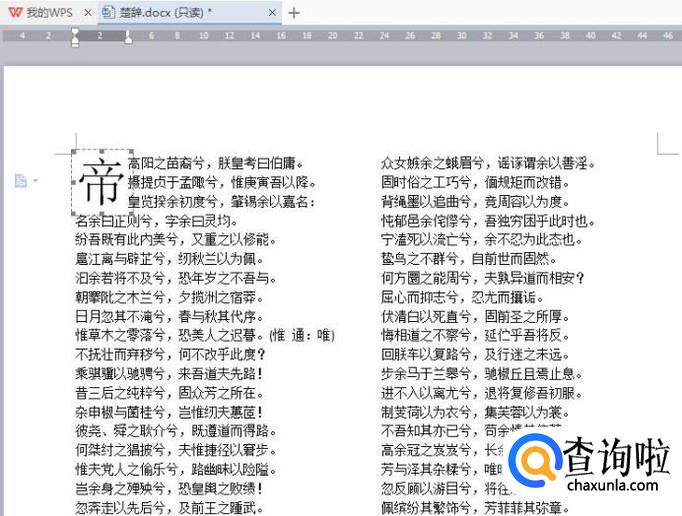
Task: Click the line 悔相道之不察兮
Action: [x=426, y=335]
